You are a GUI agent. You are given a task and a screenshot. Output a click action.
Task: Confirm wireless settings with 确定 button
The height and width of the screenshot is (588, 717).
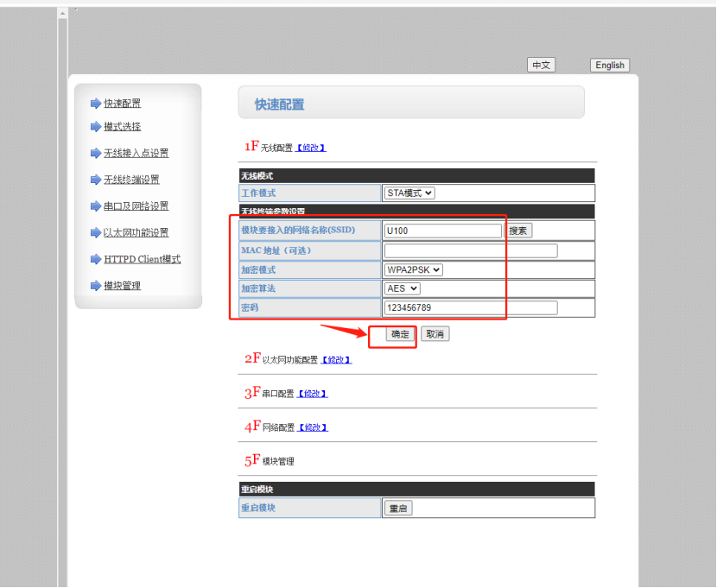point(400,334)
